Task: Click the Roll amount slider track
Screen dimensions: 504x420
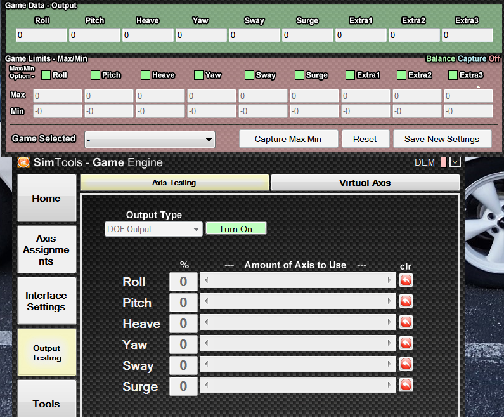Action: point(298,280)
